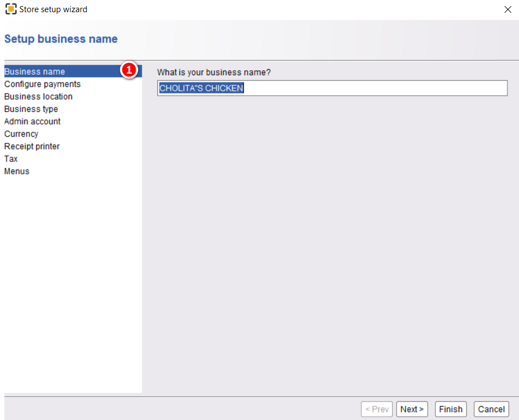
Task: Click the 'Setup business name' heading
Action: pyautogui.click(x=61, y=39)
